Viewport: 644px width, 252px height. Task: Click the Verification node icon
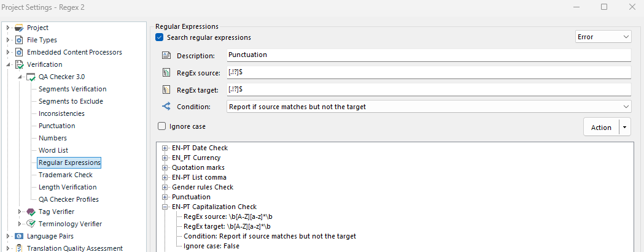point(19,65)
